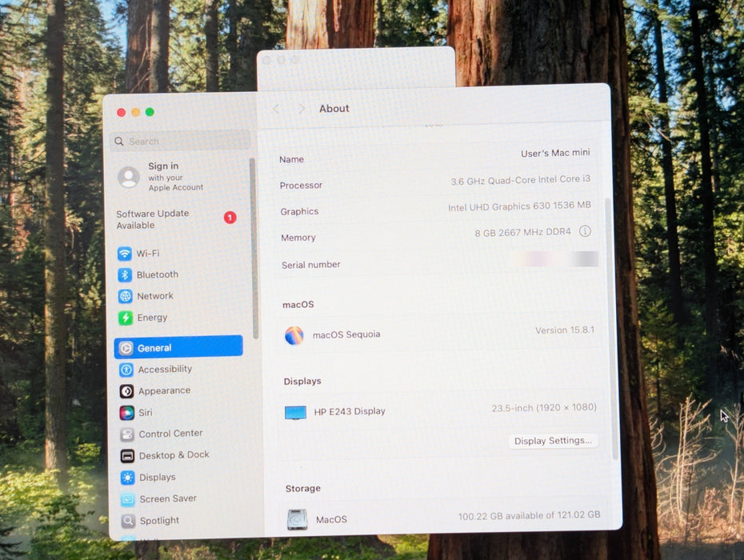
Task: Click the HP E243 Display monitor icon
Action: (296, 413)
